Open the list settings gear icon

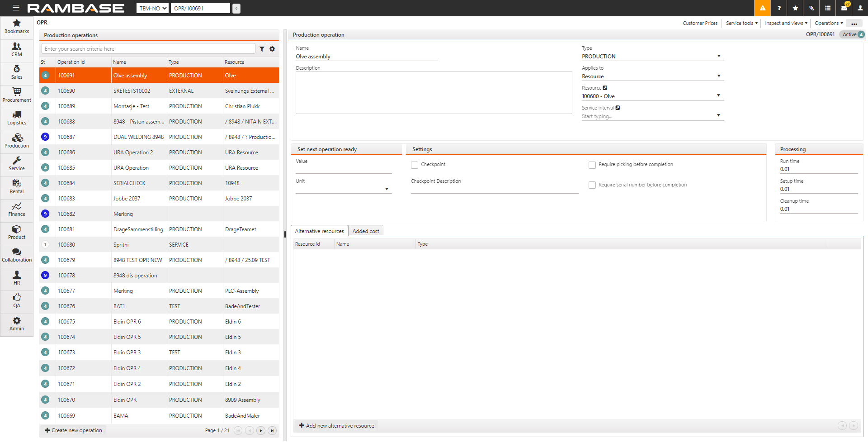click(x=272, y=49)
